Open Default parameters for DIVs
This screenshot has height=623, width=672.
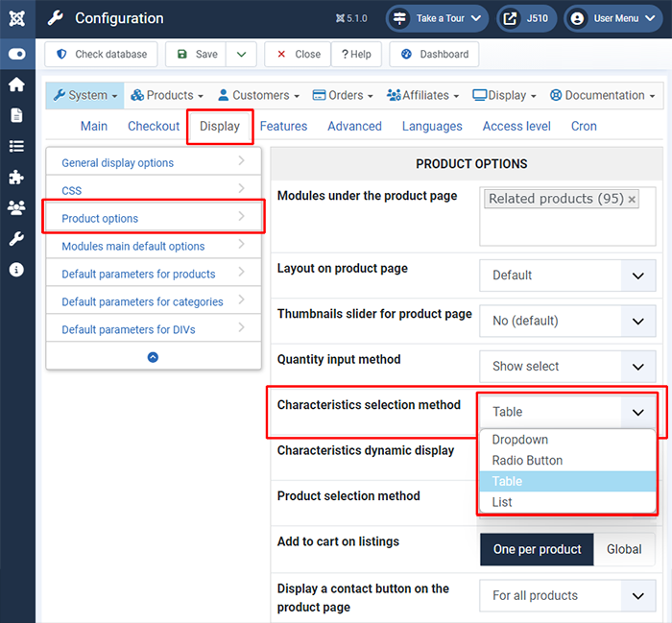pyautogui.click(x=154, y=328)
